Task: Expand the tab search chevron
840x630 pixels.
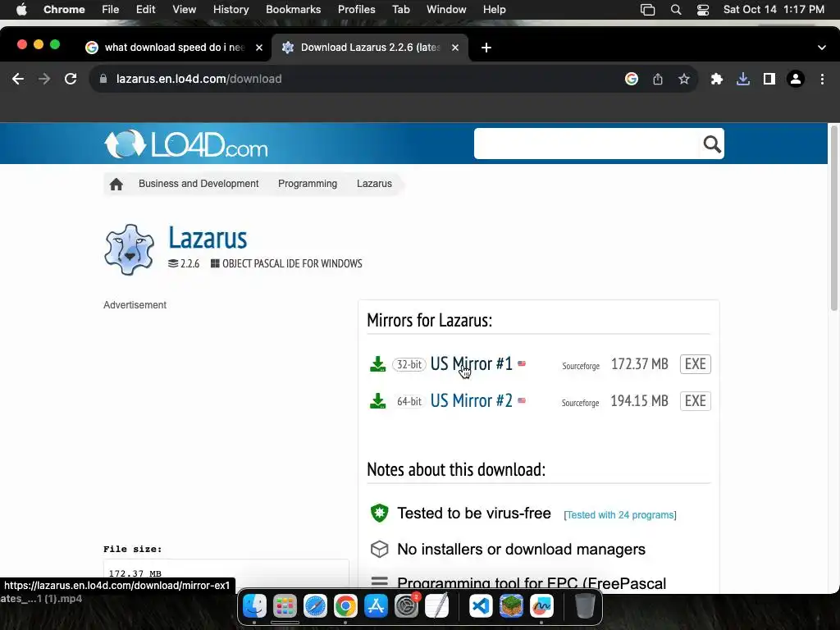Action: pos(822,48)
